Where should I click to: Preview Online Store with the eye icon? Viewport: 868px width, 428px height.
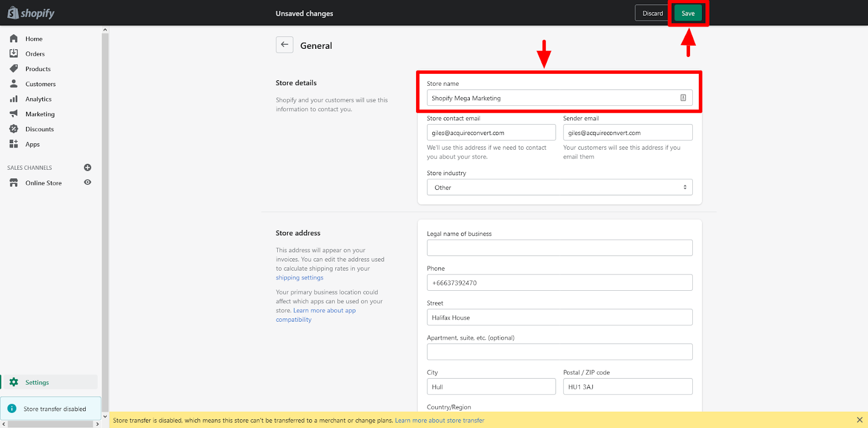coord(87,183)
